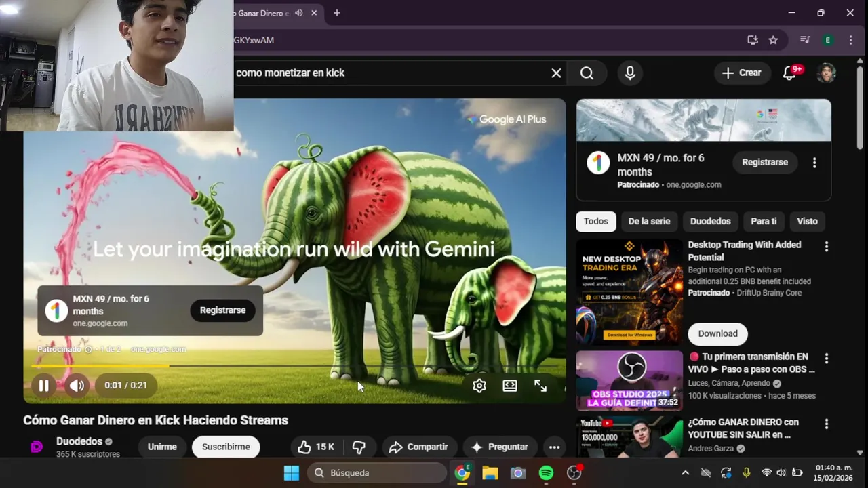Start voice search with microphone
The width and height of the screenshot is (868, 488).
point(630,73)
